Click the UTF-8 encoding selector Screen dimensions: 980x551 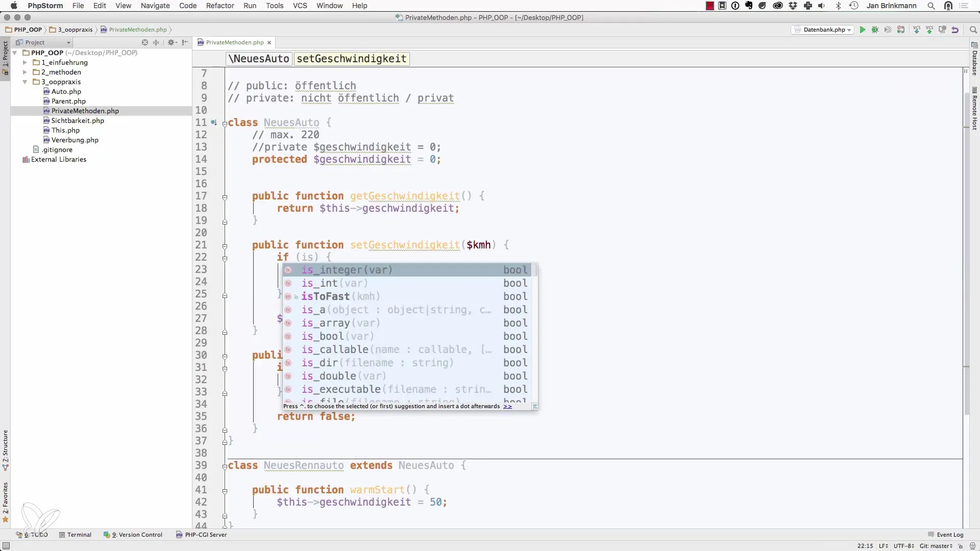[x=903, y=546]
